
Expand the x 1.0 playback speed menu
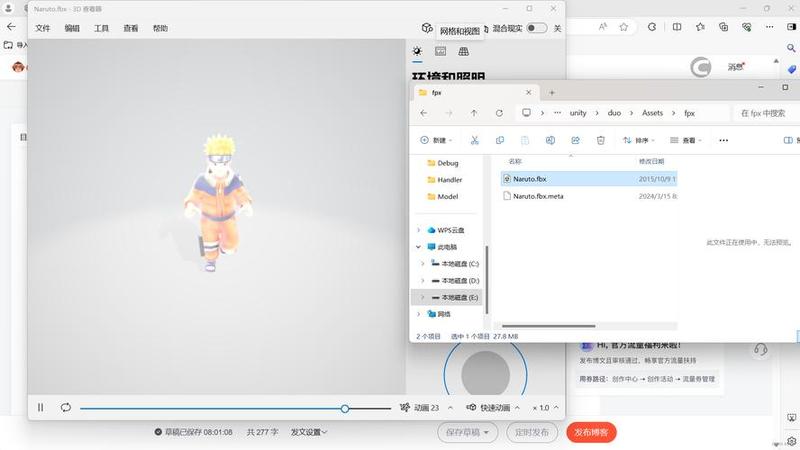(545, 408)
